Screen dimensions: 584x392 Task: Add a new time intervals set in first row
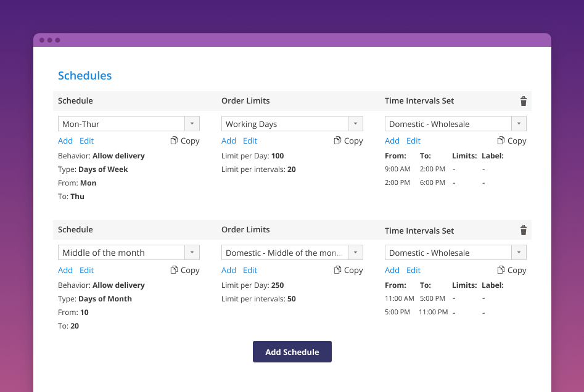(392, 141)
